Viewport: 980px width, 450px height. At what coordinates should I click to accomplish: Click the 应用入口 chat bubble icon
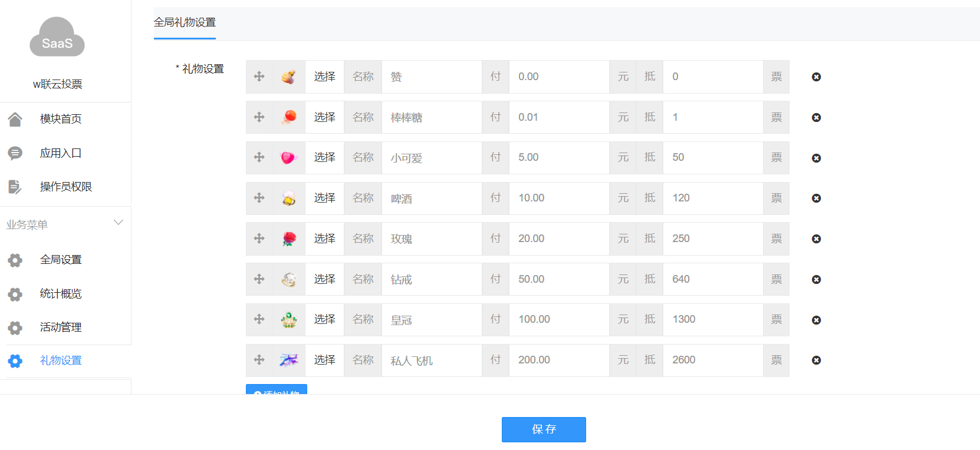[15, 153]
